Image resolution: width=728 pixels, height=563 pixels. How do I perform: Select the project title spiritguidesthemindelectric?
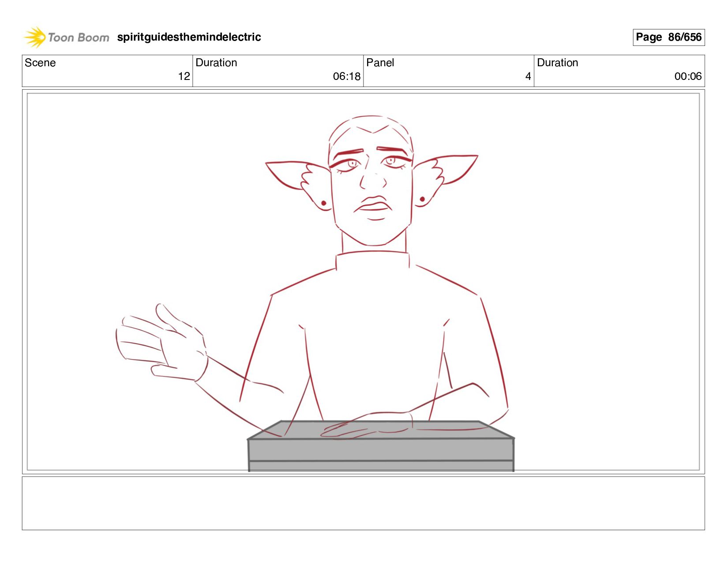pyautogui.click(x=189, y=37)
